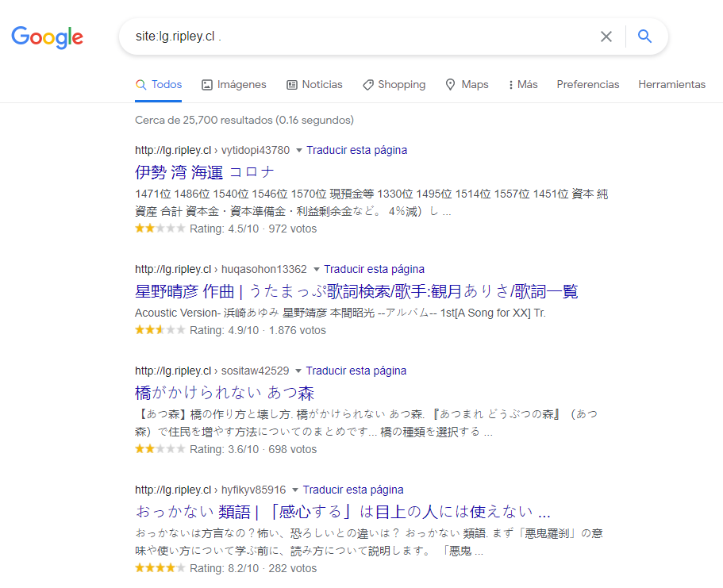The height and width of the screenshot is (588, 723).
Task: Click the URL lg.ripley.cl › sositaw42529
Action: click(212, 371)
